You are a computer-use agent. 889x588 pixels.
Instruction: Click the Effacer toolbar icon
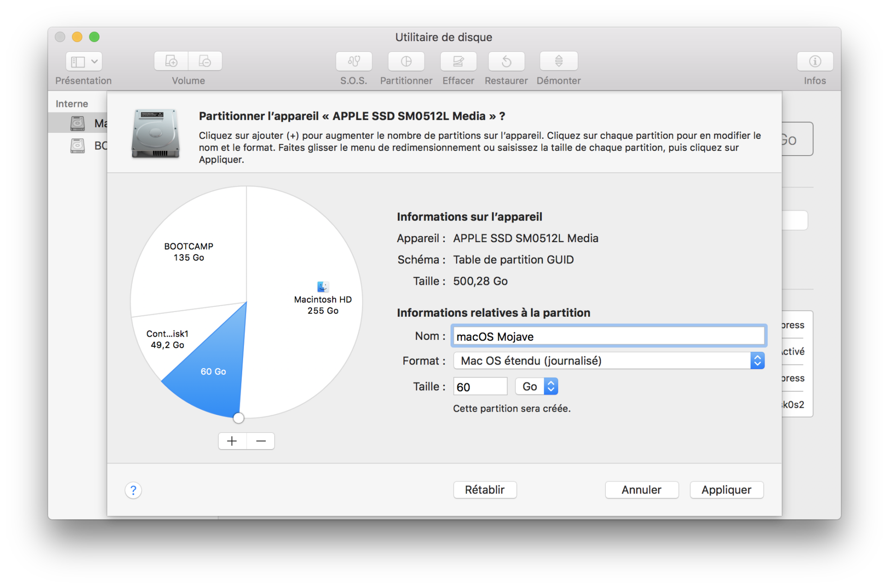[x=458, y=61]
